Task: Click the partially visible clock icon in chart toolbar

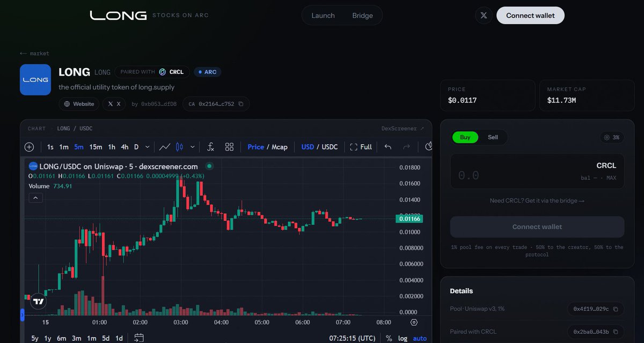Action: click(429, 147)
